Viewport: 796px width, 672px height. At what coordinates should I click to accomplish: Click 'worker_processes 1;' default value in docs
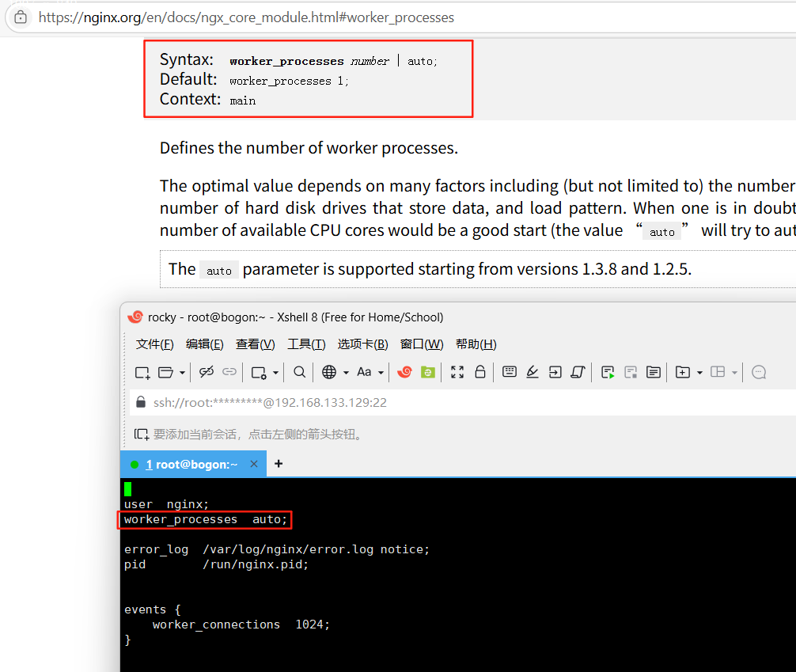click(x=289, y=82)
